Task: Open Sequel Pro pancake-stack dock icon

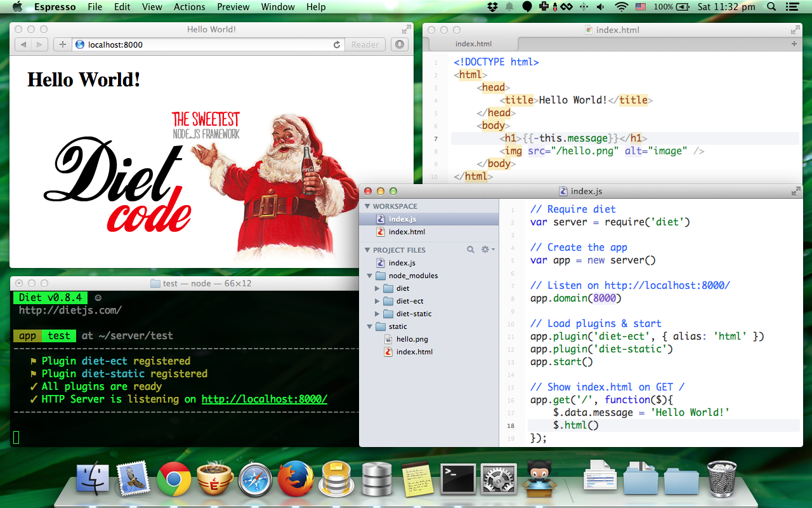Action: tap(336, 479)
